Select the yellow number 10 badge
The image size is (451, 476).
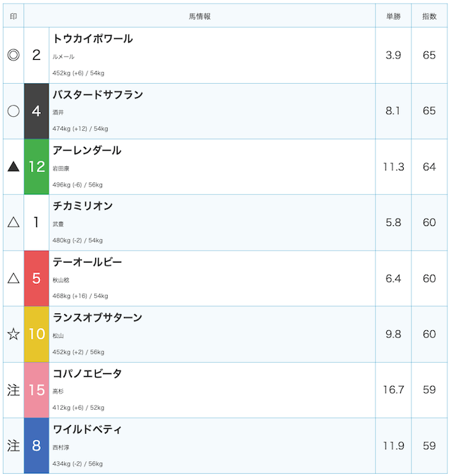(x=37, y=334)
